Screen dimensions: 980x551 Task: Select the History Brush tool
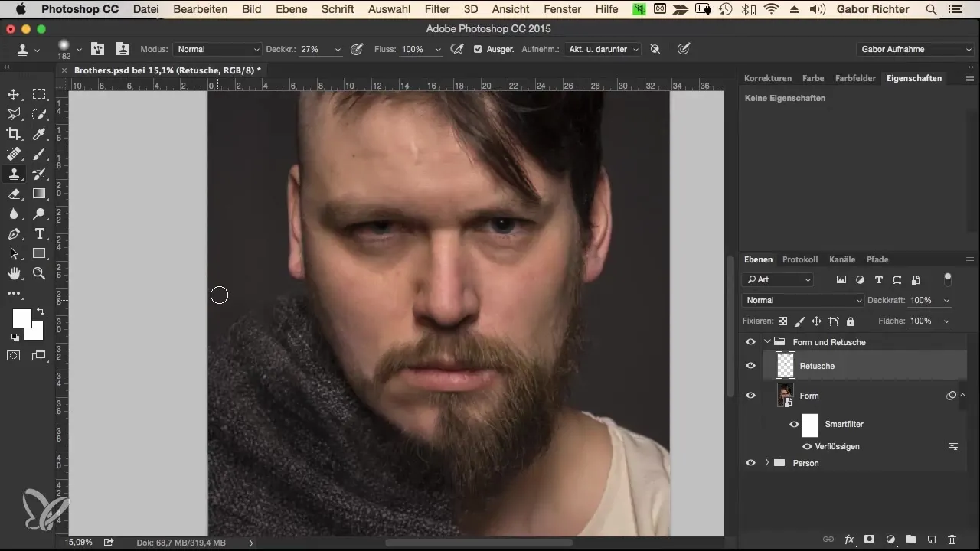(x=39, y=174)
